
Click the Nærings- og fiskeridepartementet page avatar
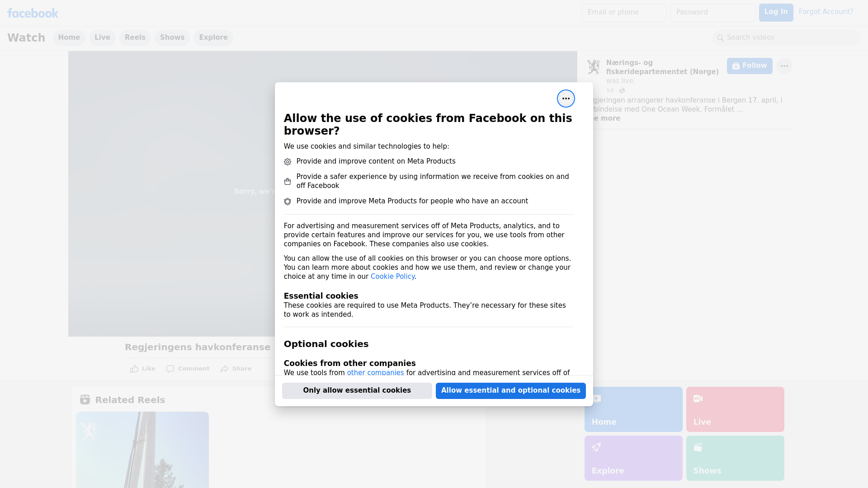coord(593,67)
